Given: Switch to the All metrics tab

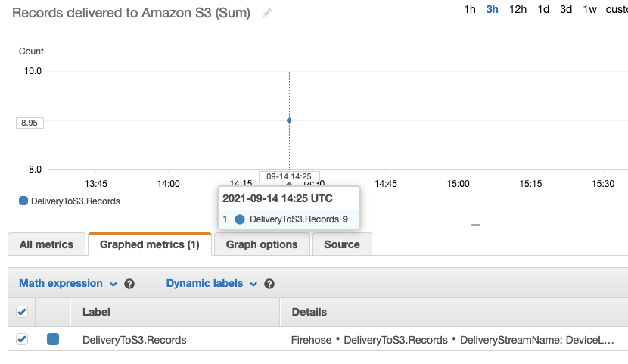Looking at the screenshot, I should point(46,244).
